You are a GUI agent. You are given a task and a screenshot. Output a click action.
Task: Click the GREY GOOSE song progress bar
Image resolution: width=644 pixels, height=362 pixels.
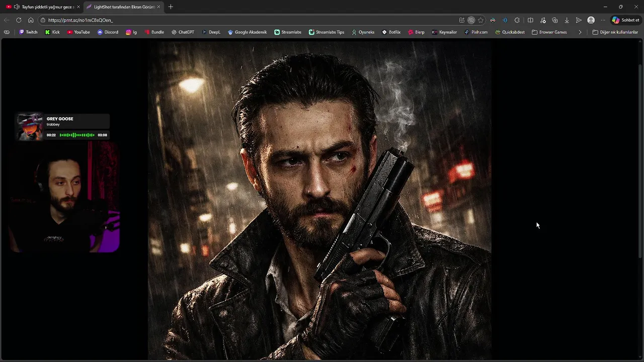[77, 135]
